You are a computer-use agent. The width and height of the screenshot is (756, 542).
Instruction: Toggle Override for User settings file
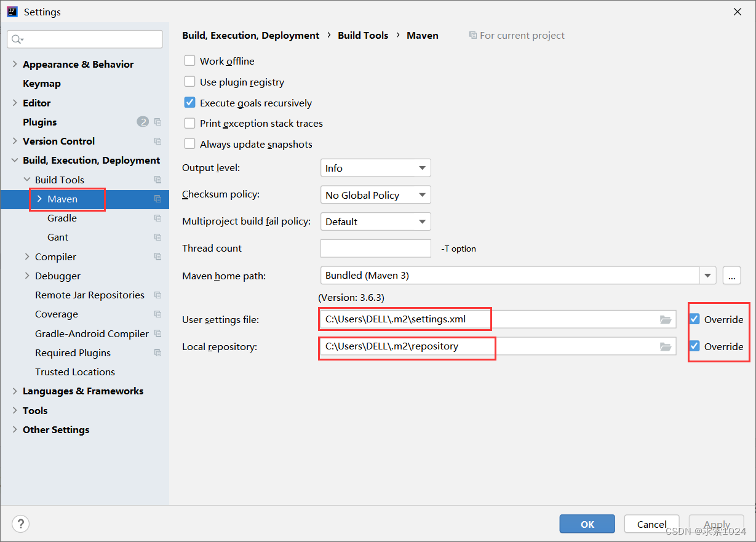coord(694,319)
